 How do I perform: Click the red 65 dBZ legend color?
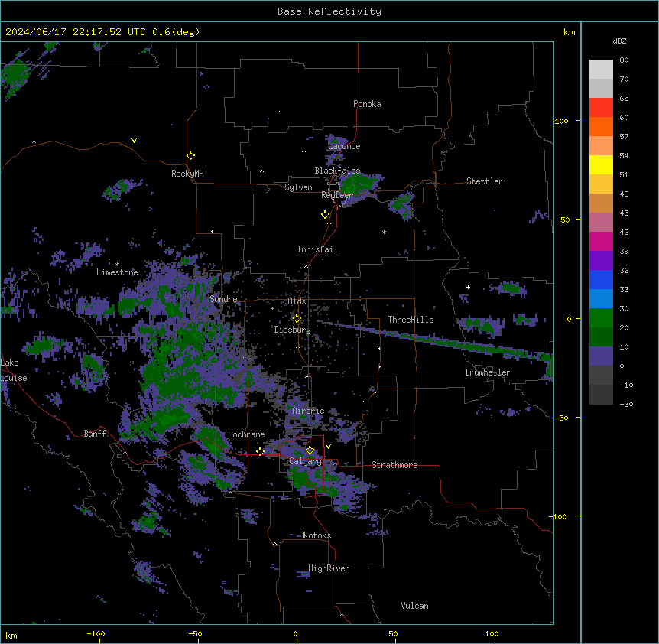point(601,108)
